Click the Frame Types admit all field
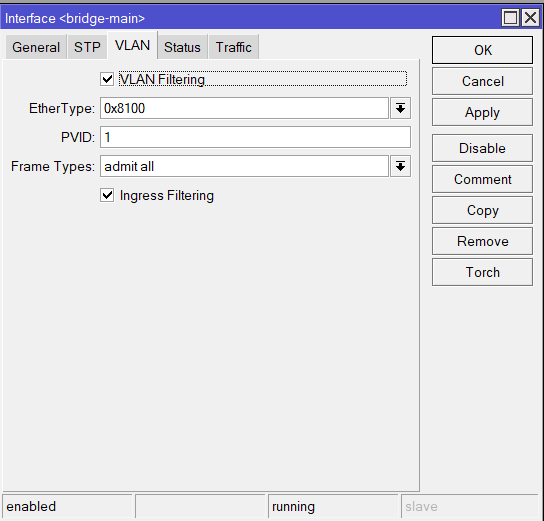 point(244,166)
